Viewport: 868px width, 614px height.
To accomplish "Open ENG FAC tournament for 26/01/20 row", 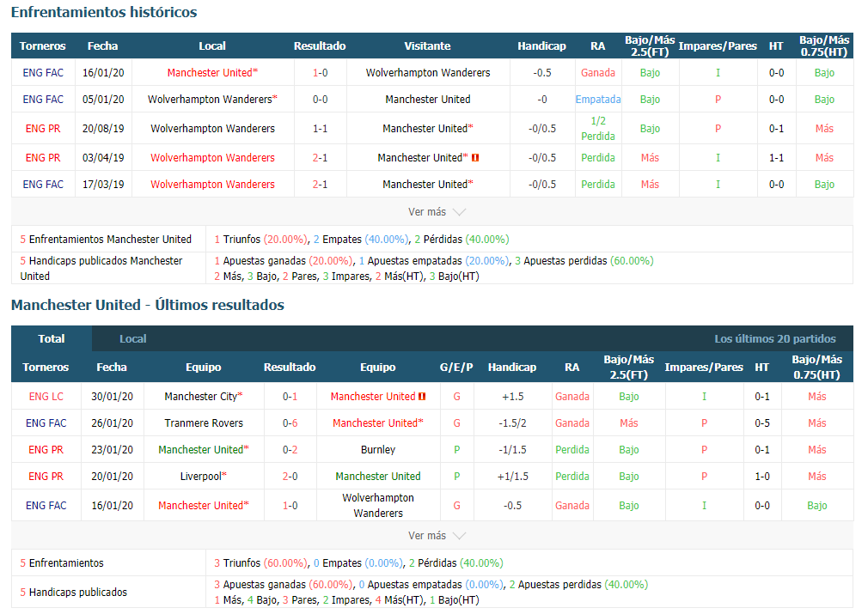I will tap(46, 423).
